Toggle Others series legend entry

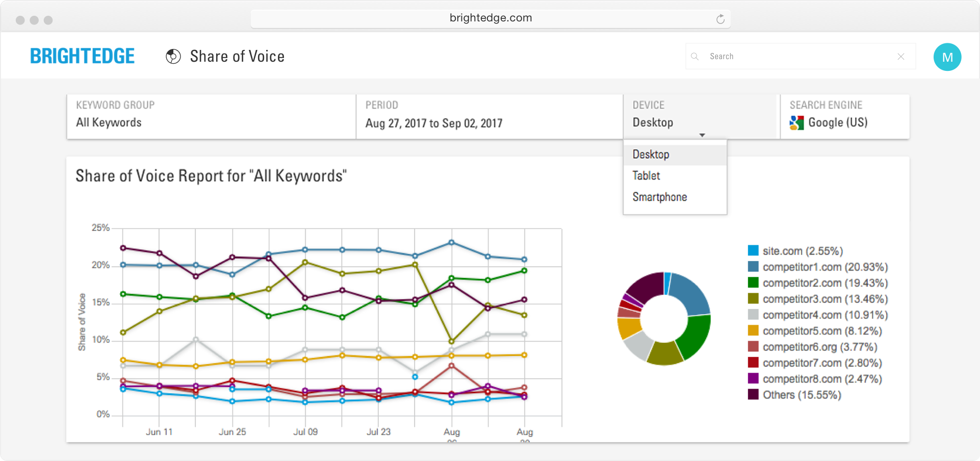click(802, 395)
